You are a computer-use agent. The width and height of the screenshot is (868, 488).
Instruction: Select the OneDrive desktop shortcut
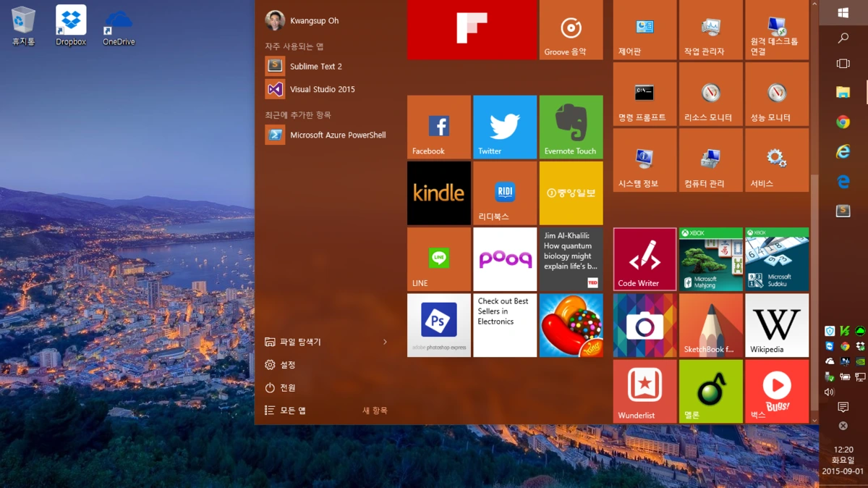119,26
